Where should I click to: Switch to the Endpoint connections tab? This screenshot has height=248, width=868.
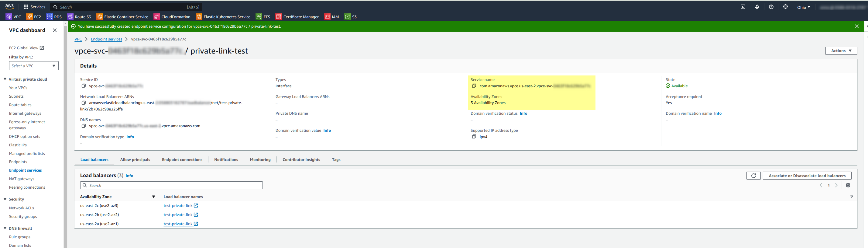click(x=182, y=159)
